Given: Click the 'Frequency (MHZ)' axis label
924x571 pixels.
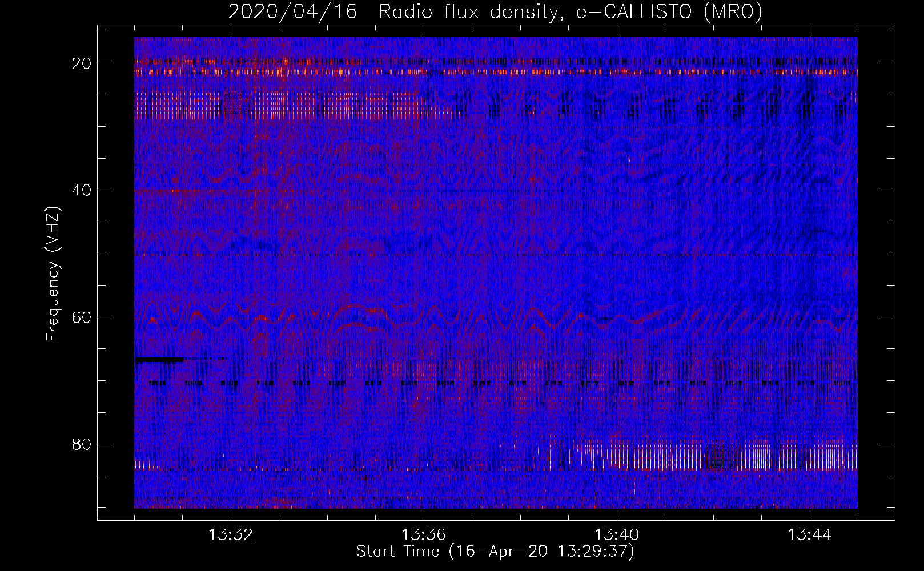Looking at the screenshot, I should click(x=53, y=274).
